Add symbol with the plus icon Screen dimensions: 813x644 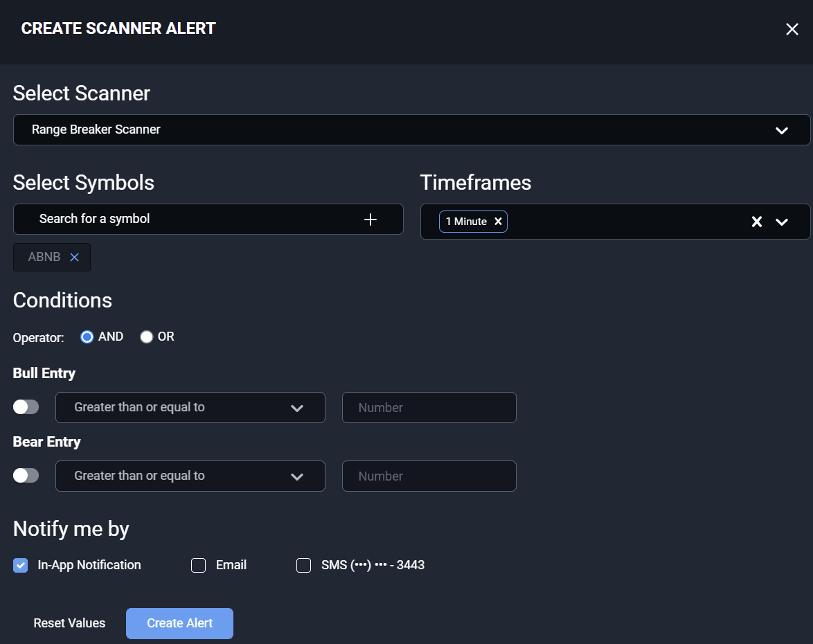coord(370,220)
